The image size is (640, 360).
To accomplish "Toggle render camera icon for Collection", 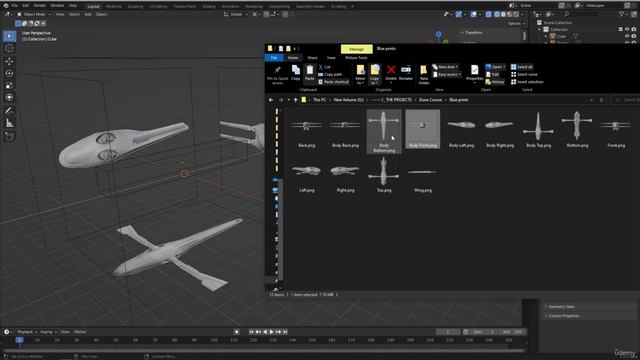I will (x=634, y=29).
